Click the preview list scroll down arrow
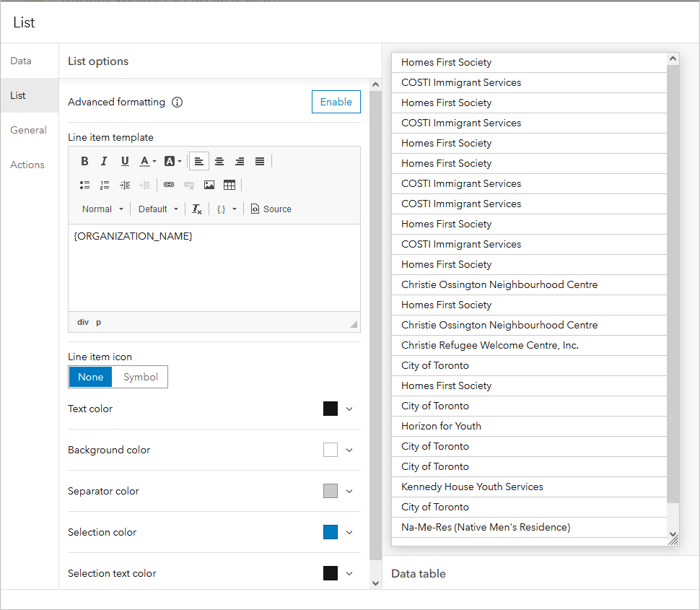700x610 pixels. (x=673, y=534)
